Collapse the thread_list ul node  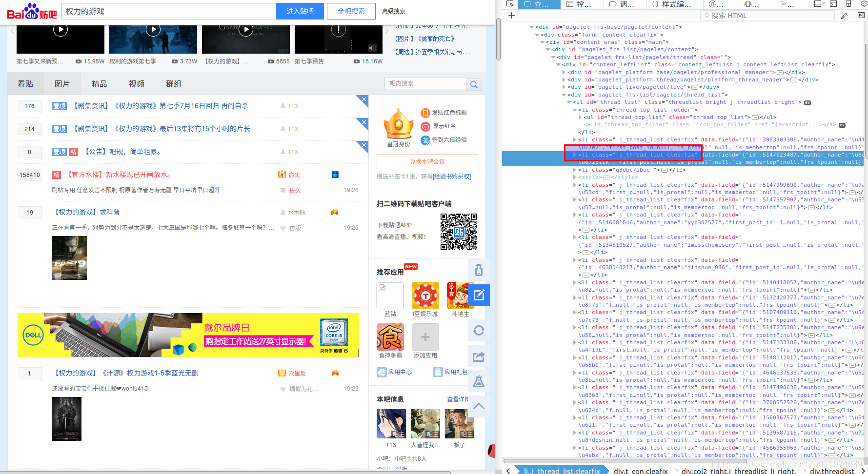point(569,102)
